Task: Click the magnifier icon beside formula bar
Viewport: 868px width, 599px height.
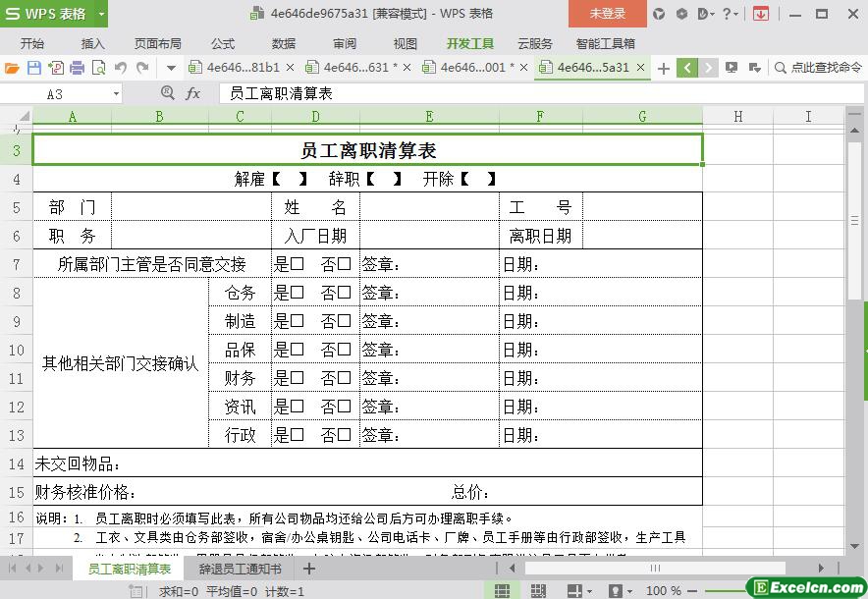Action: (168, 93)
